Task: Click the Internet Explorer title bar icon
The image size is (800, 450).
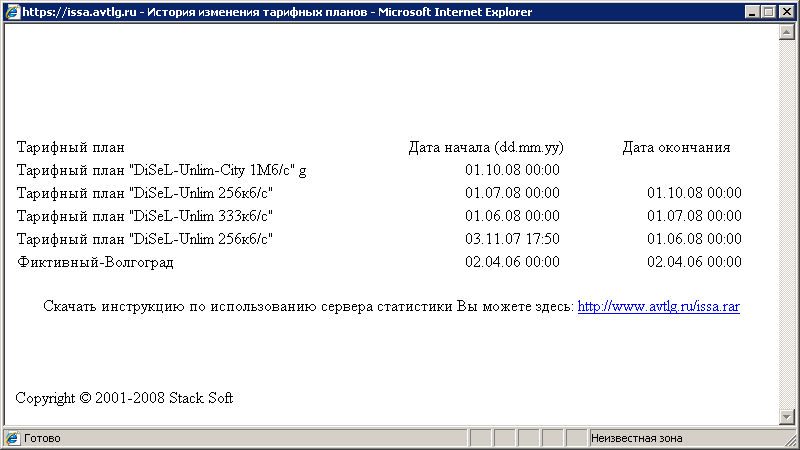Action: point(12,12)
